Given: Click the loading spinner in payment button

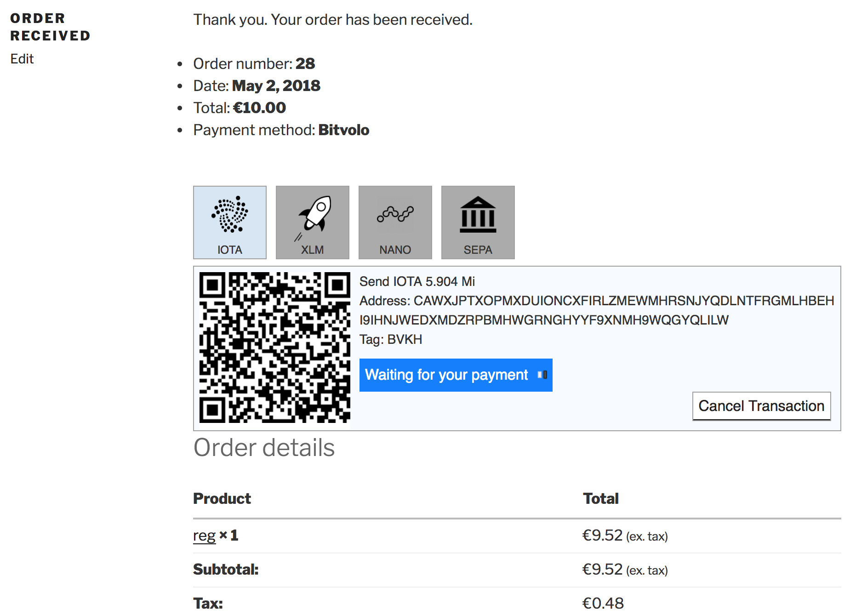Looking at the screenshot, I should (542, 375).
